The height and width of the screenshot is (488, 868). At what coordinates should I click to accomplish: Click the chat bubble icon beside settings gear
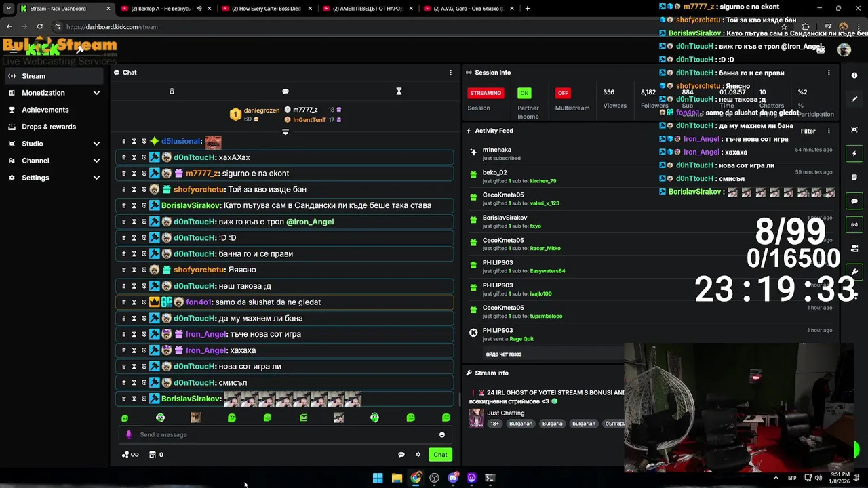pos(401,455)
